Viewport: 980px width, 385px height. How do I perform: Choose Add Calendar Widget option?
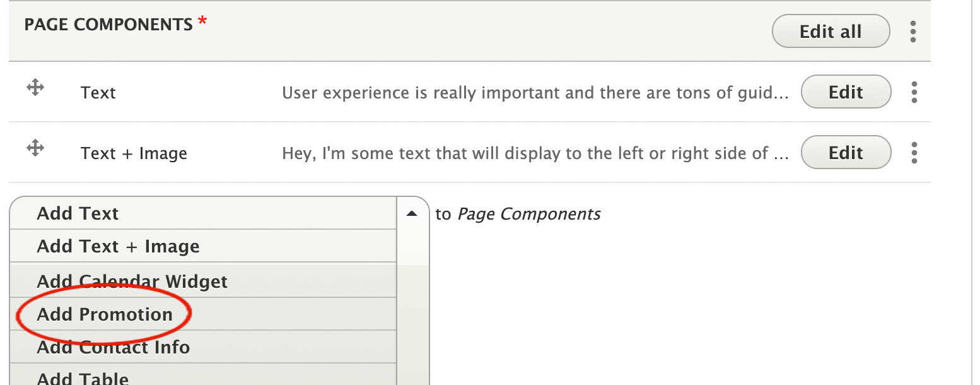coord(203,281)
